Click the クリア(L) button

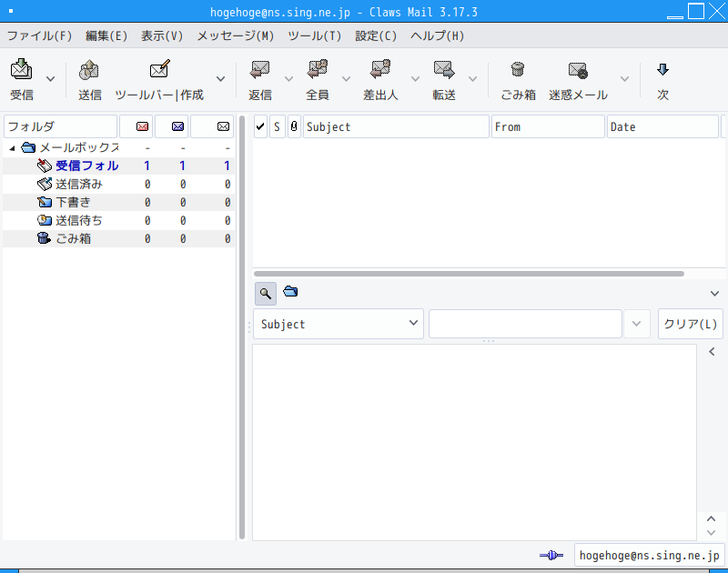[x=691, y=324]
